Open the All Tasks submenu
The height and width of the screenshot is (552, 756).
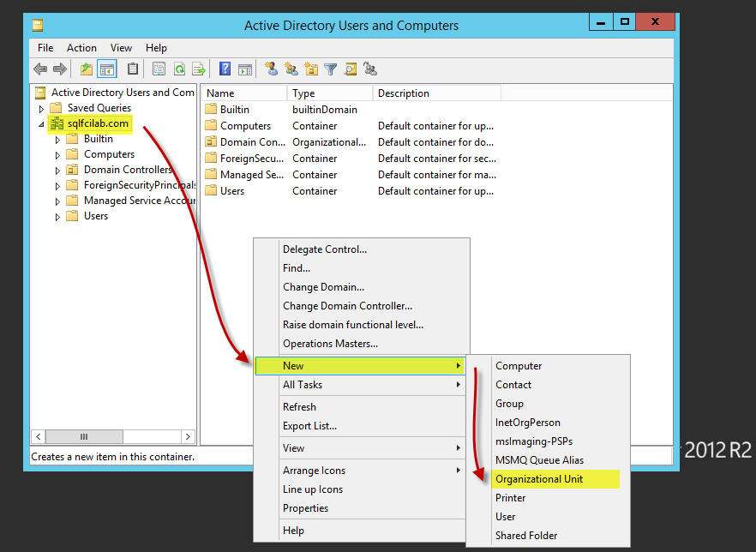coord(360,385)
